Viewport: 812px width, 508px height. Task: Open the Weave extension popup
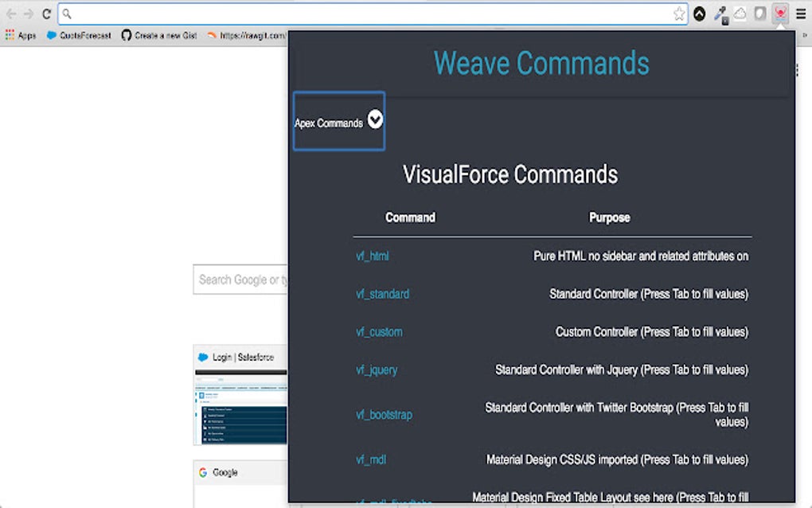[779, 14]
